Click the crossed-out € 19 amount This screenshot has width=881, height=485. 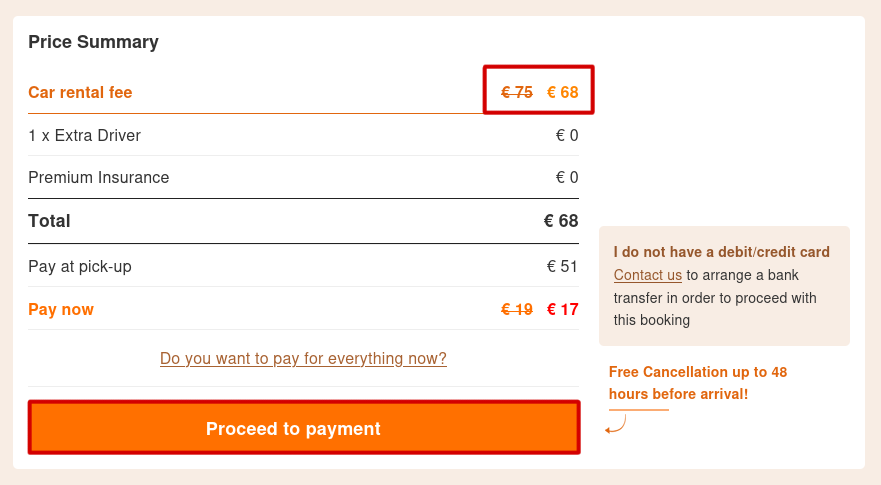coord(516,309)
